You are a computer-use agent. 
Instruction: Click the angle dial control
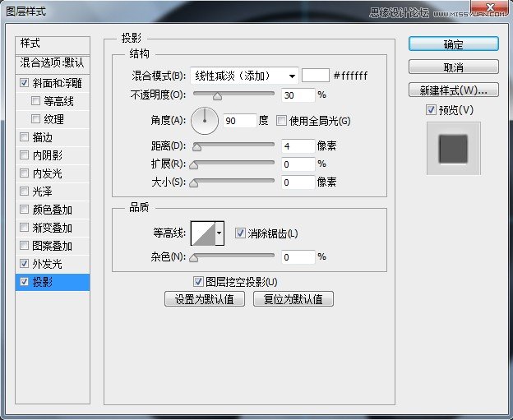[205, 121]
